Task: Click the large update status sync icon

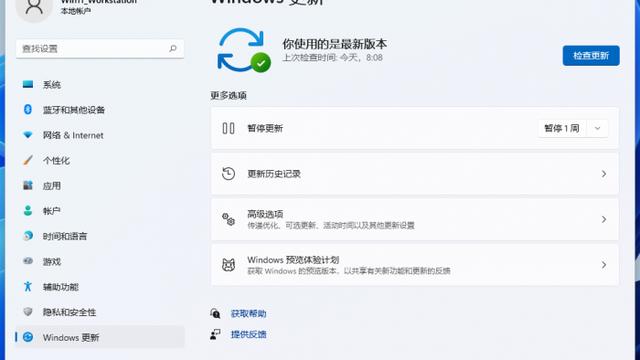Action: [x=244, y=50]
